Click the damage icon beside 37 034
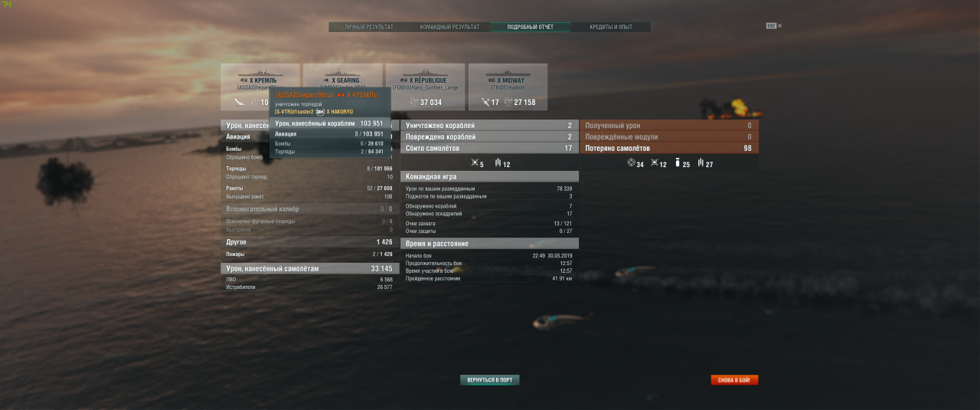Screen dimensions: 980x410 coord(414,102)
